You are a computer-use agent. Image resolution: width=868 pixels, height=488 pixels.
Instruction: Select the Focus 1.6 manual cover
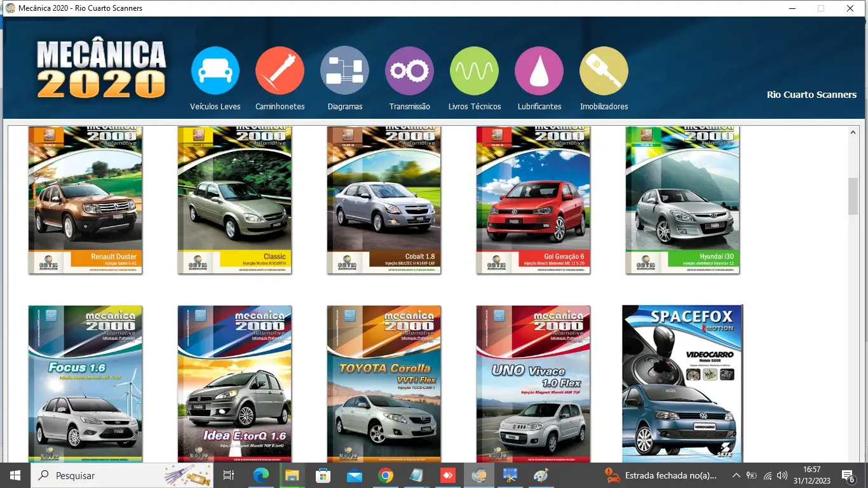pos(85,383)
